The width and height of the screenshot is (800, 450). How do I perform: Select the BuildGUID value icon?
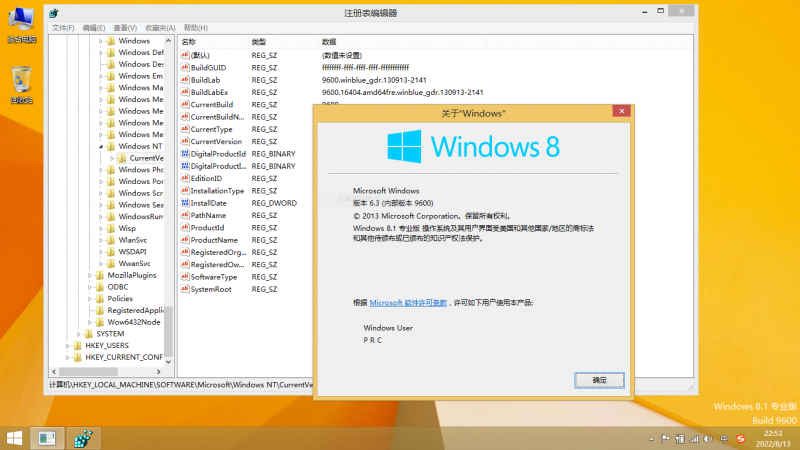(185, 67)
